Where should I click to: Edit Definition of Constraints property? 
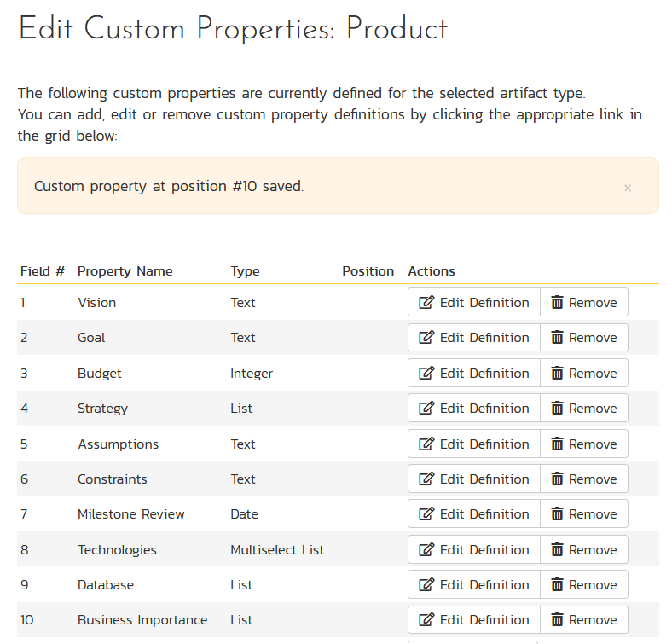click(474, 479)
